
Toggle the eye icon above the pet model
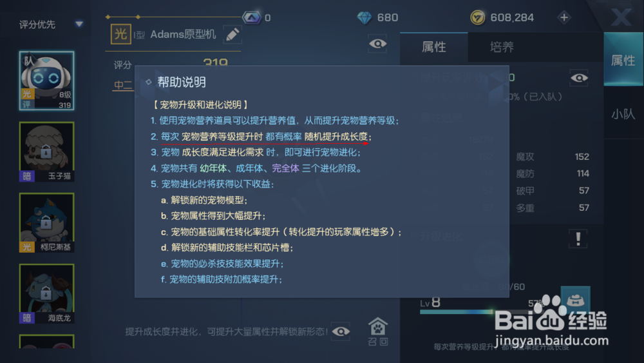pyautogui.click(x=377, y=44)
